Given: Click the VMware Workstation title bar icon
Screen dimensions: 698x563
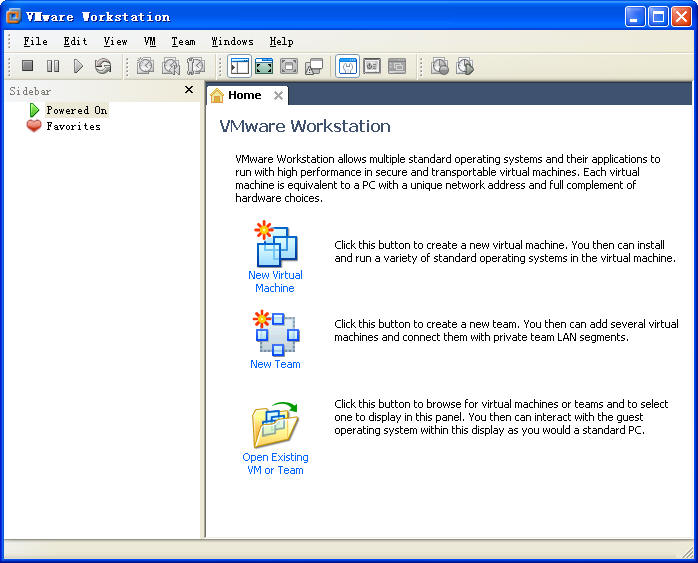Looking at the screenshot, I should tap(13, 16).
